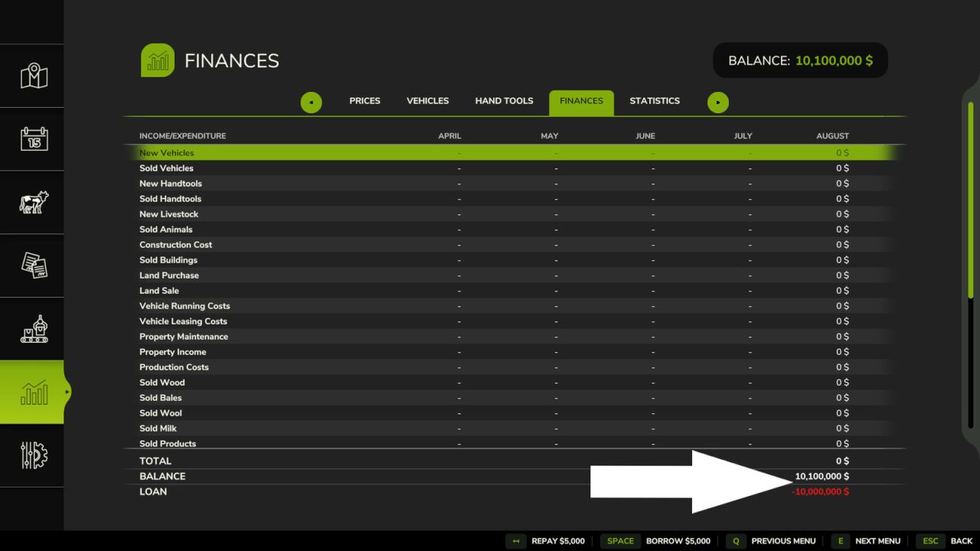Switch to the Vehicles tab
Image resolution: width=980 pixels, height=551 pixels.
pyautogui.click(x=427, y=101)
